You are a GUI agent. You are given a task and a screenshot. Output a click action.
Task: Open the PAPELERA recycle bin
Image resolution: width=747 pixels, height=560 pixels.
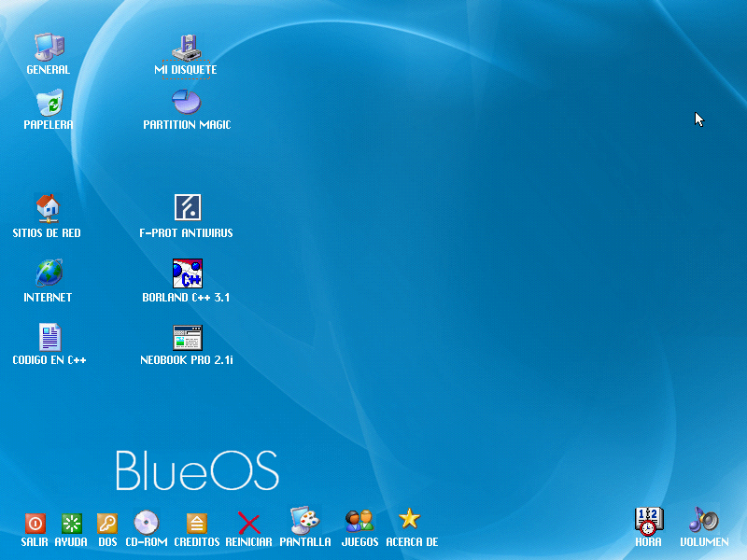point(49,102)
